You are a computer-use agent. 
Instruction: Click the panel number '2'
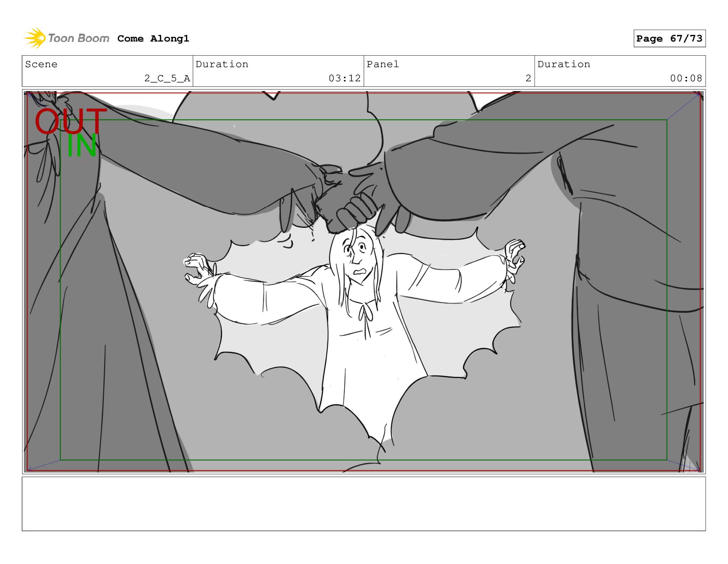528,78
